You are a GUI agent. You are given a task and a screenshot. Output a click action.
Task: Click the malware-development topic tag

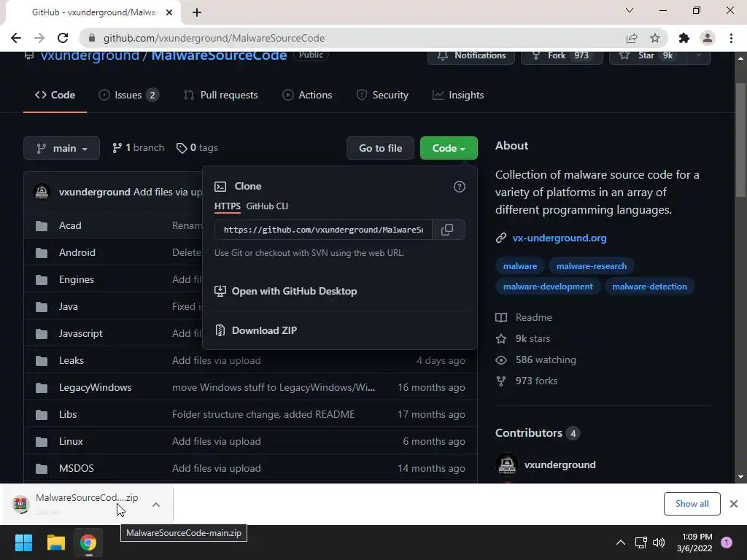[548, 287]
